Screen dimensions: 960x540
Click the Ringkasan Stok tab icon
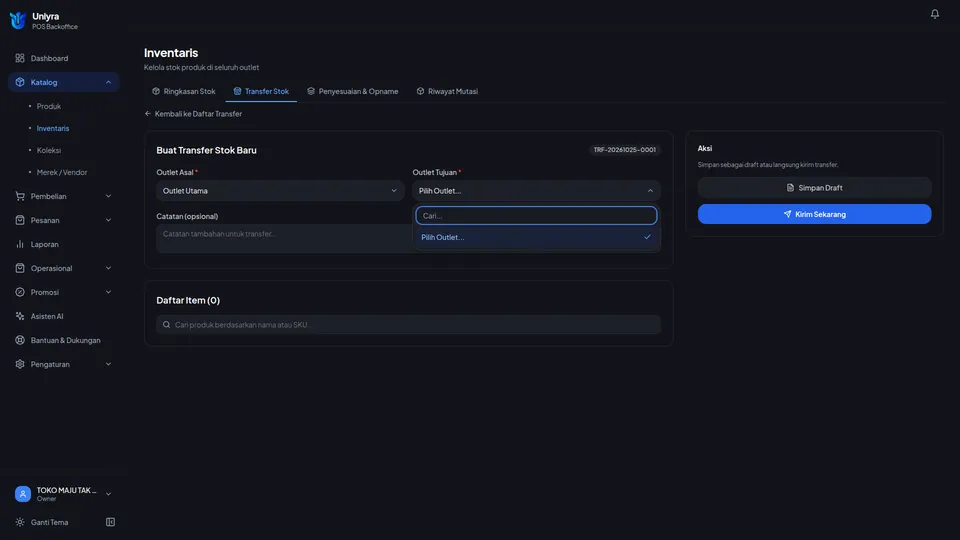click(156, 91)
